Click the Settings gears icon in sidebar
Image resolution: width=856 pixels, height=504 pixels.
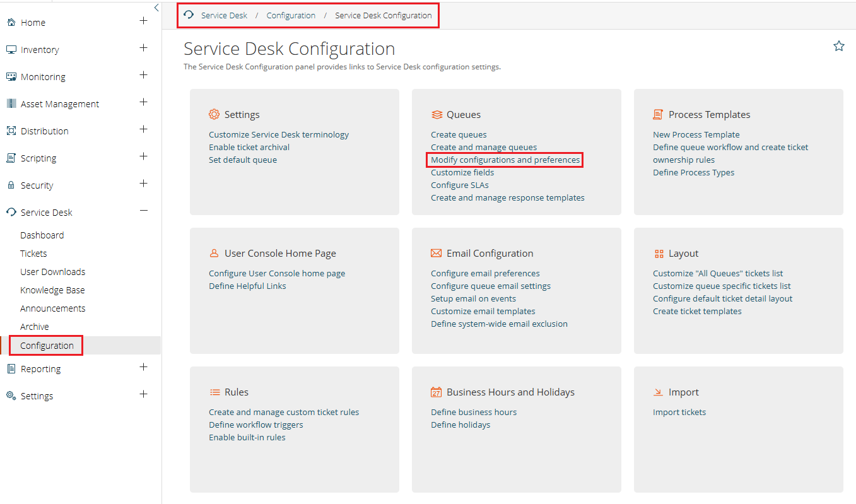click(x=11, y=396)
